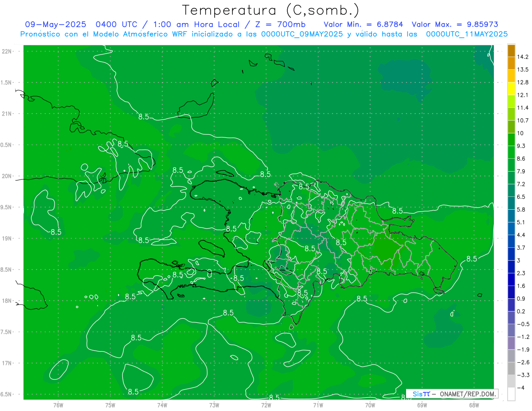Click the legend value "9.3"
This screenshot has width=532, height=411.
[521, 146]
